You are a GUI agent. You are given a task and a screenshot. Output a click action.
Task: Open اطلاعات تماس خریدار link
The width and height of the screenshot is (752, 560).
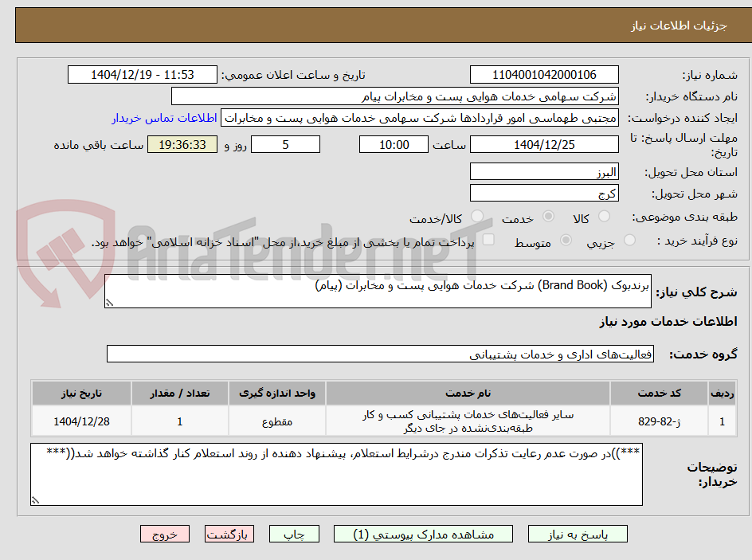(164, 118)
